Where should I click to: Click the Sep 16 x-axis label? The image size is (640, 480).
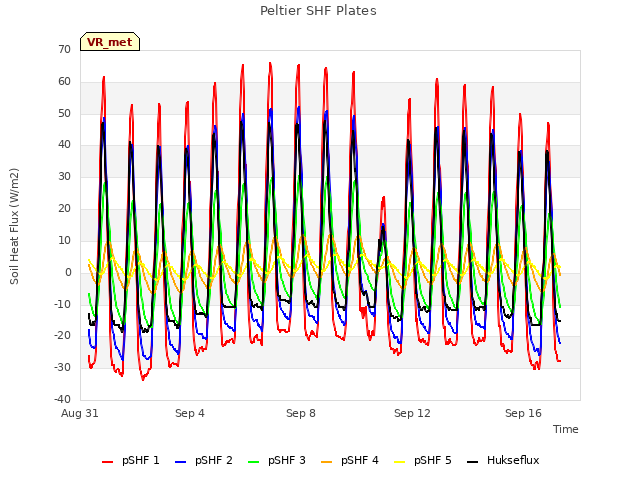(523, 413)
